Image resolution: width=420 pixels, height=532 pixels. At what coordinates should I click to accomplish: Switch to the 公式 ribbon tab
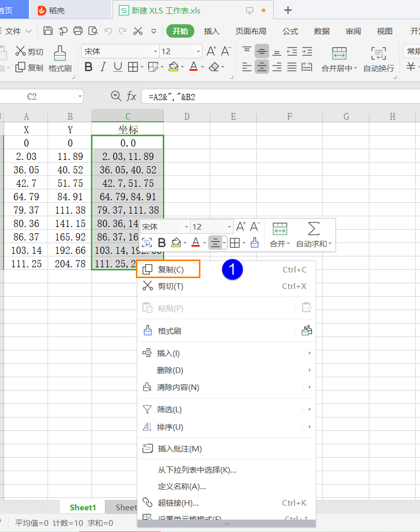290,31
